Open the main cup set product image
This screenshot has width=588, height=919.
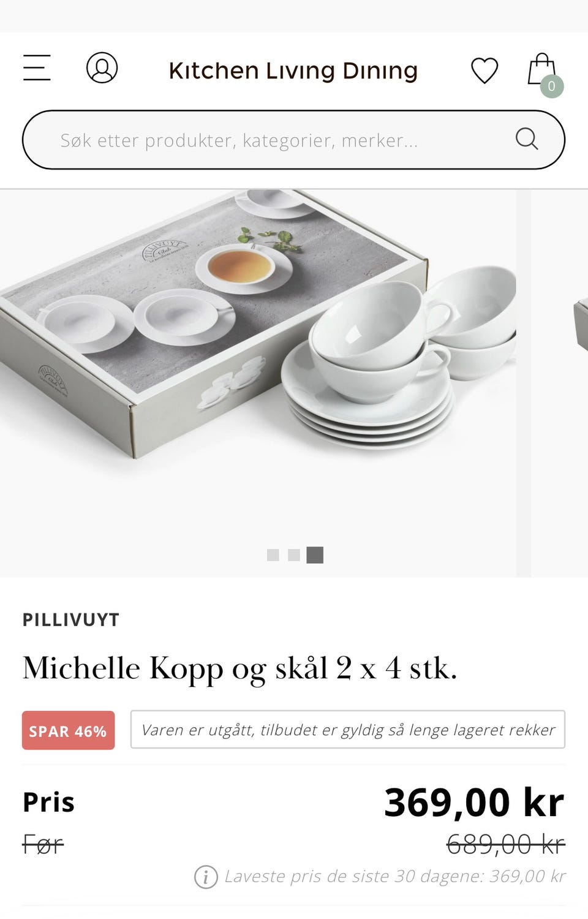coord(258,383)
